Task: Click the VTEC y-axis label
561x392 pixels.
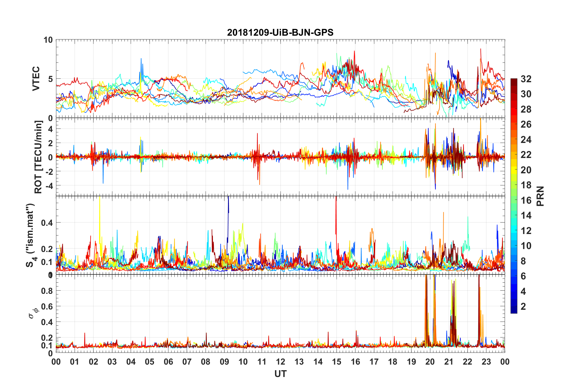Action: coord(36,79)
